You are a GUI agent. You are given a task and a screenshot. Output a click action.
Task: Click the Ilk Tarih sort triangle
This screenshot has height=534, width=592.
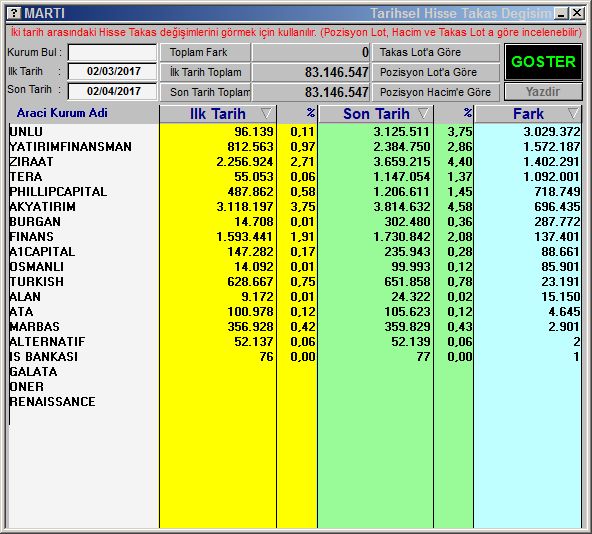point(266,113)
